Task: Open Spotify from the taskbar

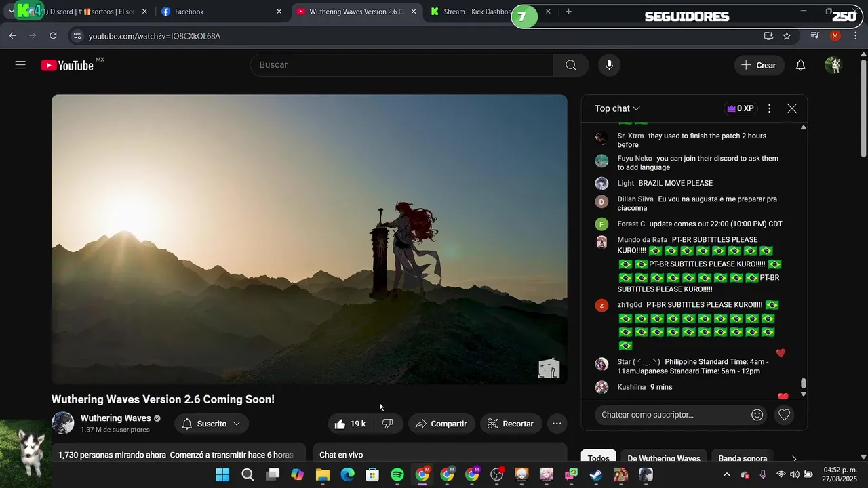Action: tap(397, 475)
